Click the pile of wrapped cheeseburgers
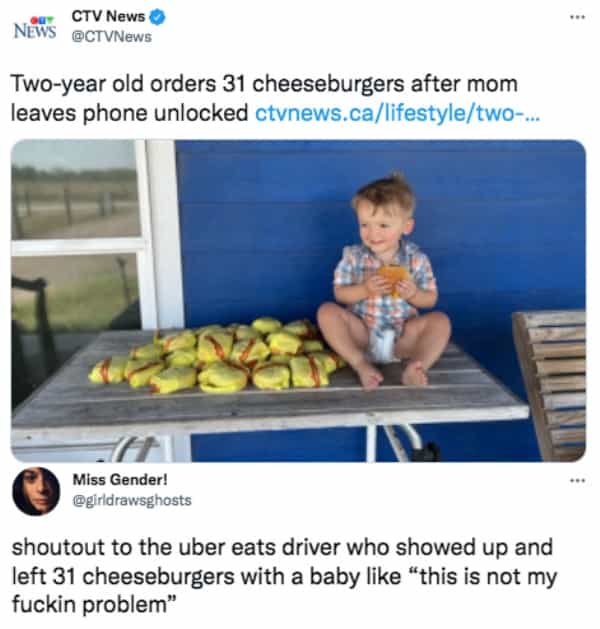 220,356
